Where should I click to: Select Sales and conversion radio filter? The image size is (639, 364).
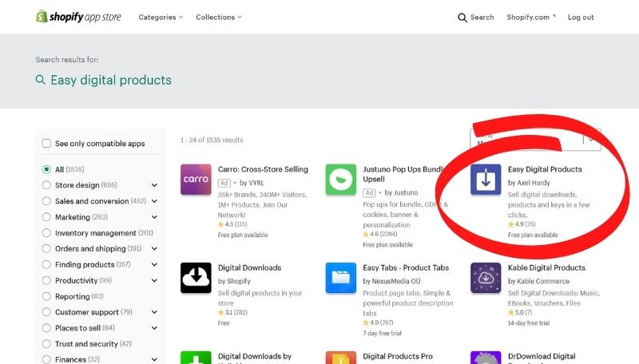coord(46,200)
